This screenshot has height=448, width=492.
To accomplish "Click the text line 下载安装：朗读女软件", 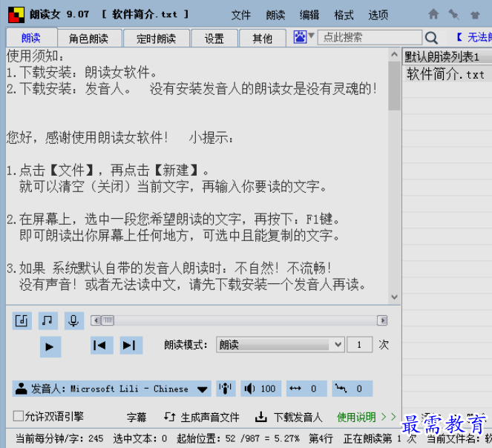I will pyautogui.click(x=82, y=73).
